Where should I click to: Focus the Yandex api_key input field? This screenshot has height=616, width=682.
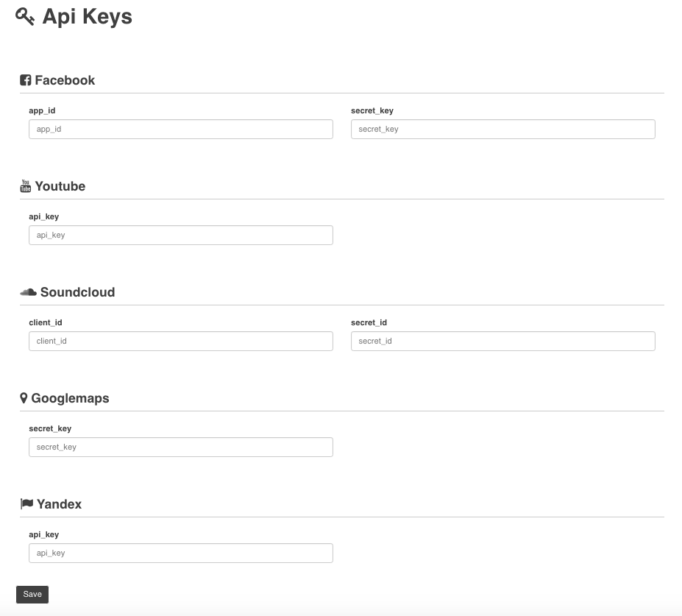point(180,553)
